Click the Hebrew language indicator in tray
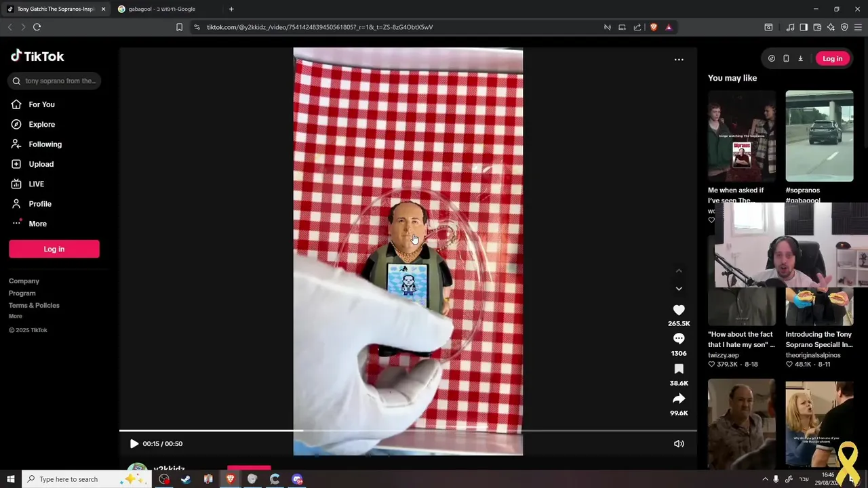The height and width of the screenshot is (488, 868). (804, 479)
